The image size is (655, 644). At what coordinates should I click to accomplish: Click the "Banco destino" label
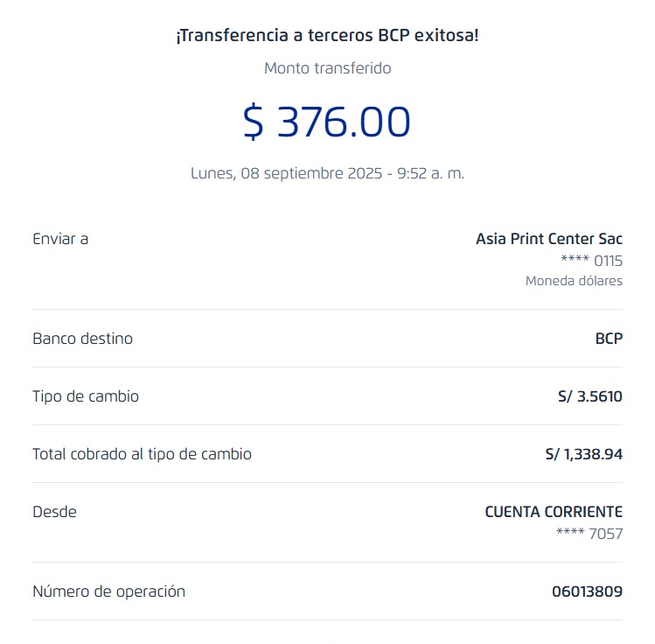82,338
